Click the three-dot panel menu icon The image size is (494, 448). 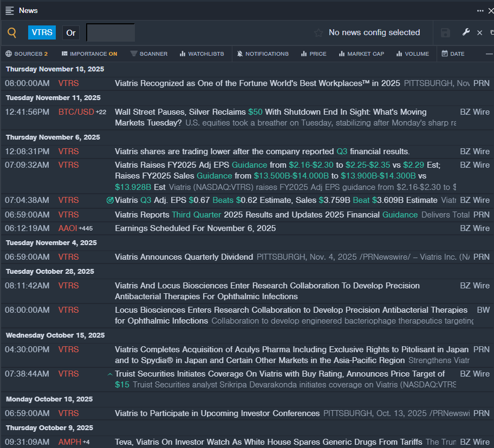480,10
